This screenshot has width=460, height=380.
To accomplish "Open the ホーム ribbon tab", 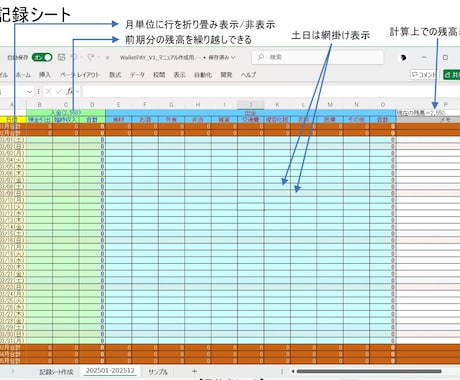I will point(23,75).
